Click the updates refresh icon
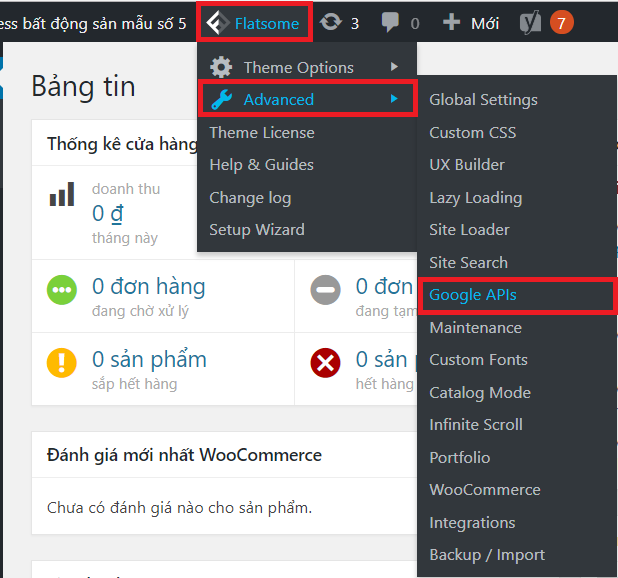Screen dimensions: 618x578 (330, 22)
